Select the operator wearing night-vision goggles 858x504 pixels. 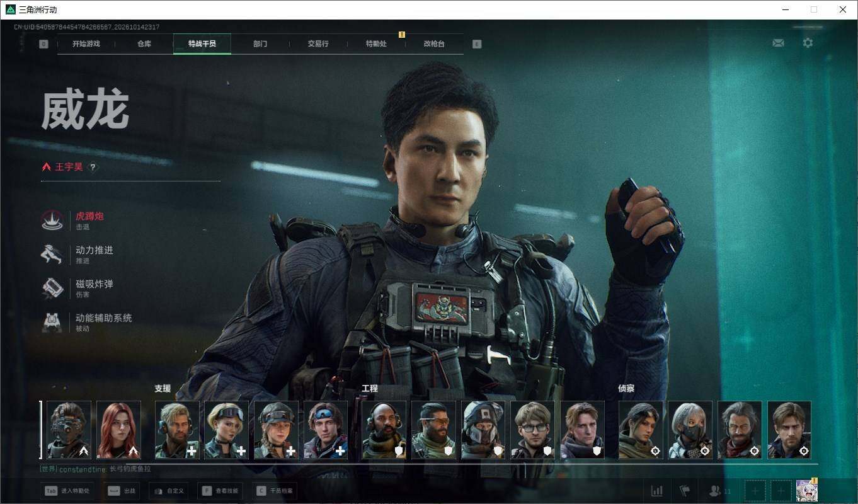point(69,430)
